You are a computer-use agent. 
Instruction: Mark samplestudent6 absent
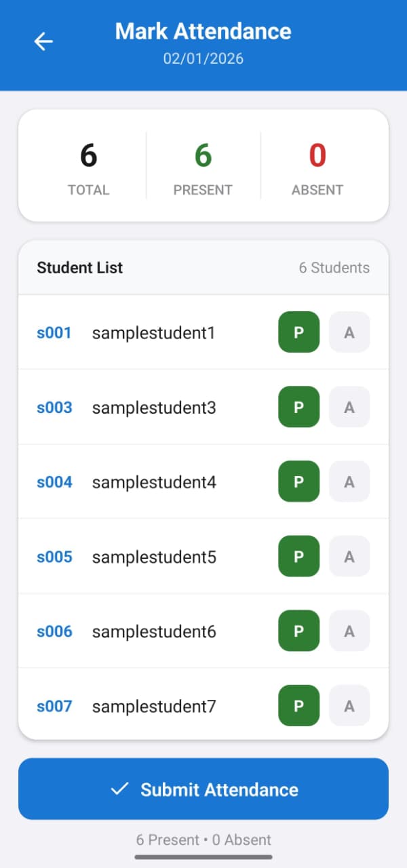(x=349, y=631)
